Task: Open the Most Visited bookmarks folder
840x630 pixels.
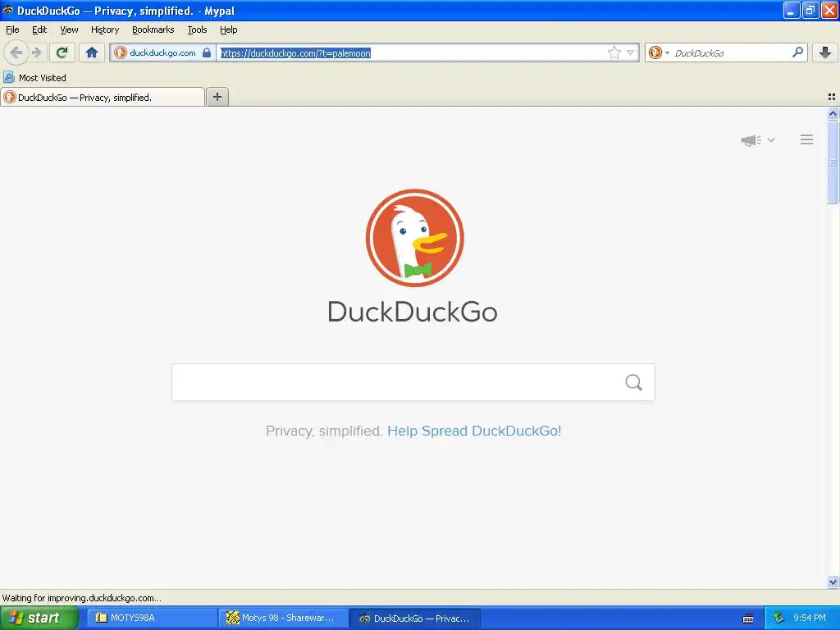Action: (x=34, y=78)
